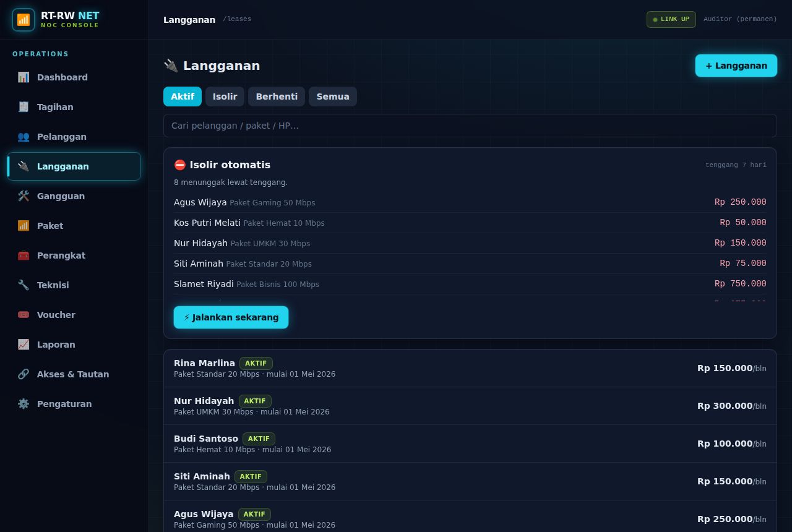
Task: Click the Pelanggan people icon
Action: [24, 137]
